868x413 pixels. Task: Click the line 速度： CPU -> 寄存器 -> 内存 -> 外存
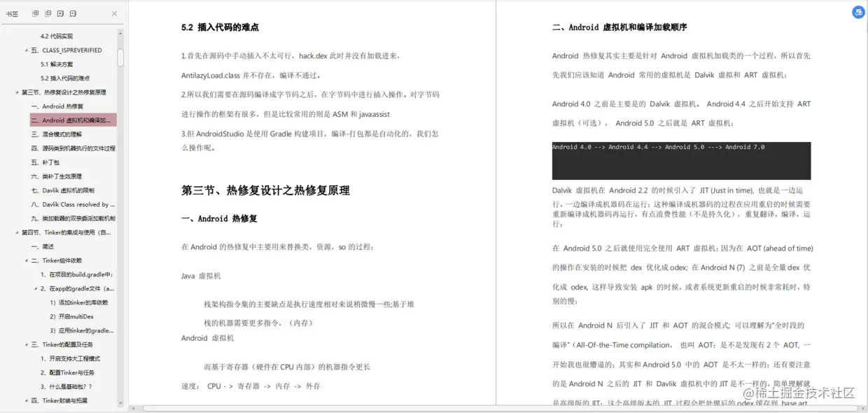251,386
